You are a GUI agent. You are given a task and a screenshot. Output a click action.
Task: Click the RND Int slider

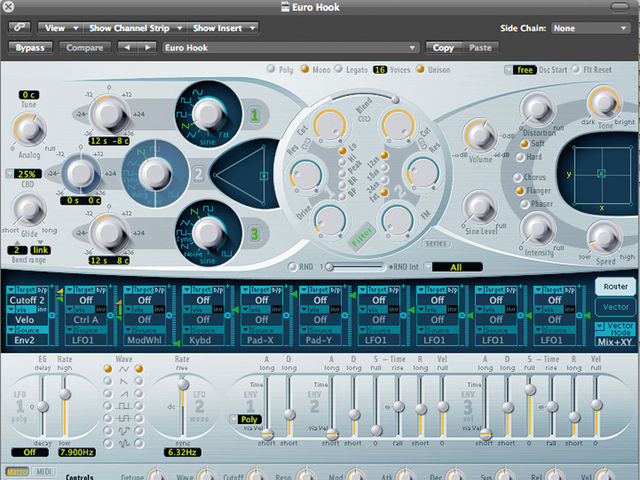point(354,267)
